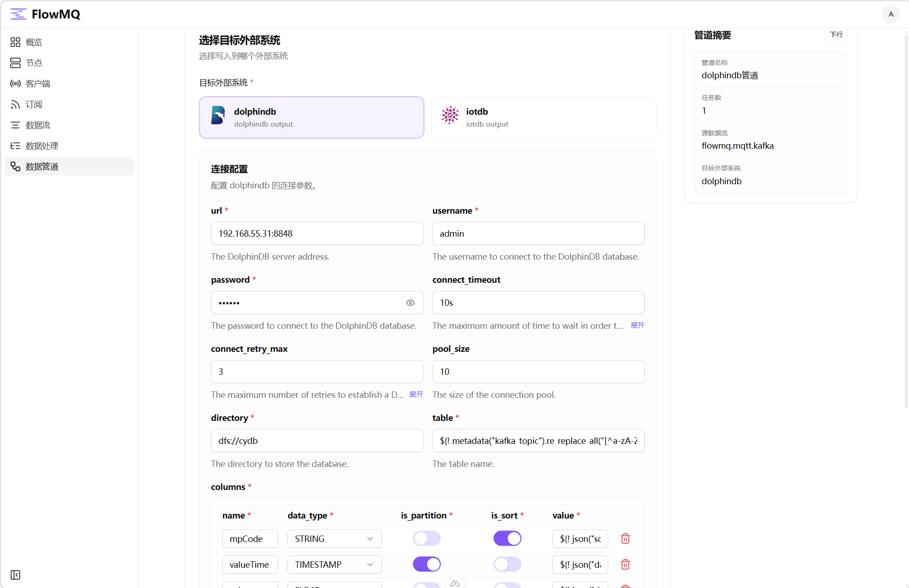Collapse the sidebar with bottom-left panel icon
Screen dimensions: 909x588
tap(15, 575)
